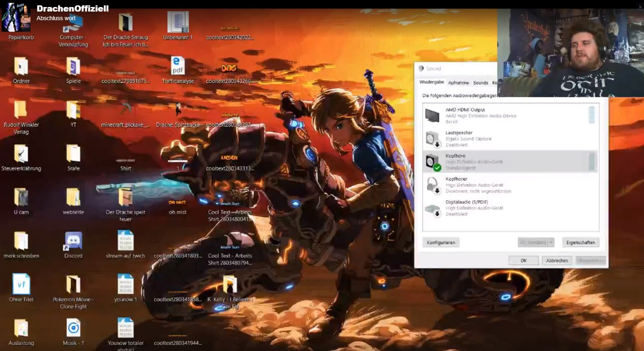The width and height of the screenshot is (644, 351).
Task: Click the webcam overlay video feed
Action: coord(571,53)
